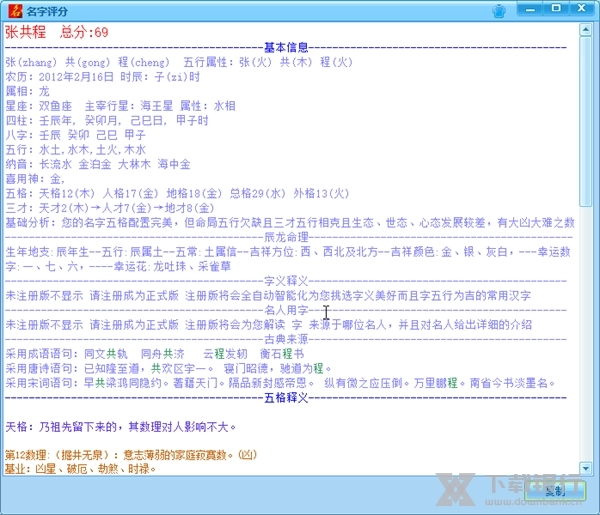
Task: Click the 复制 copy button
Action: click(555, 491)
